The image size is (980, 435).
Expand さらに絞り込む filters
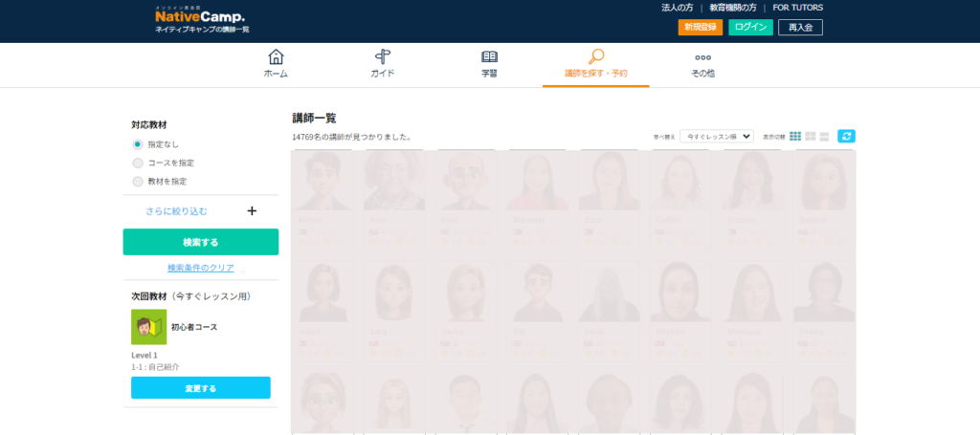176,211
